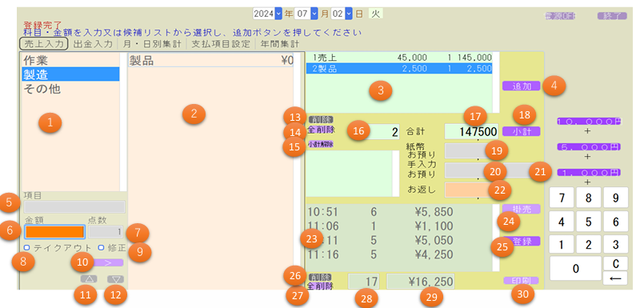Click the down triangle button
This screenshot has width=644, height=308.
(x=116, y=279)
